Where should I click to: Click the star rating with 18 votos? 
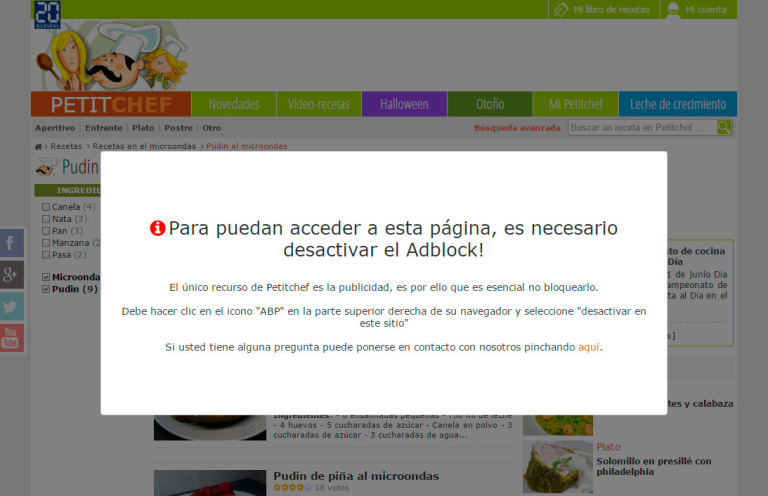[x=292, y=488]
